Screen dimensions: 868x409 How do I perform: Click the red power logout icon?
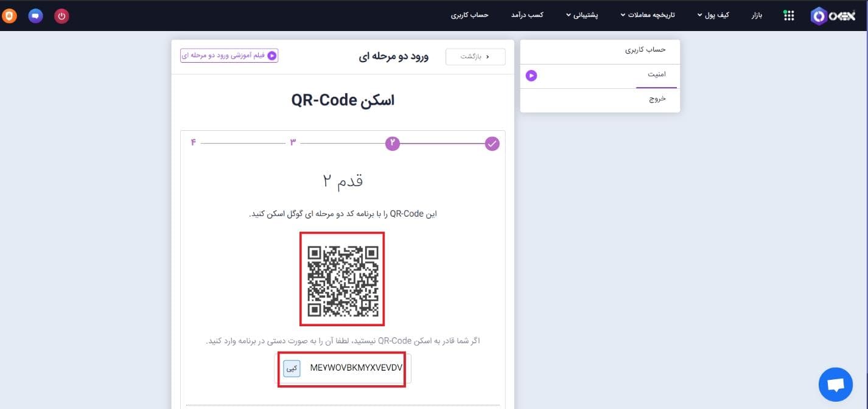tap(61, 16)
